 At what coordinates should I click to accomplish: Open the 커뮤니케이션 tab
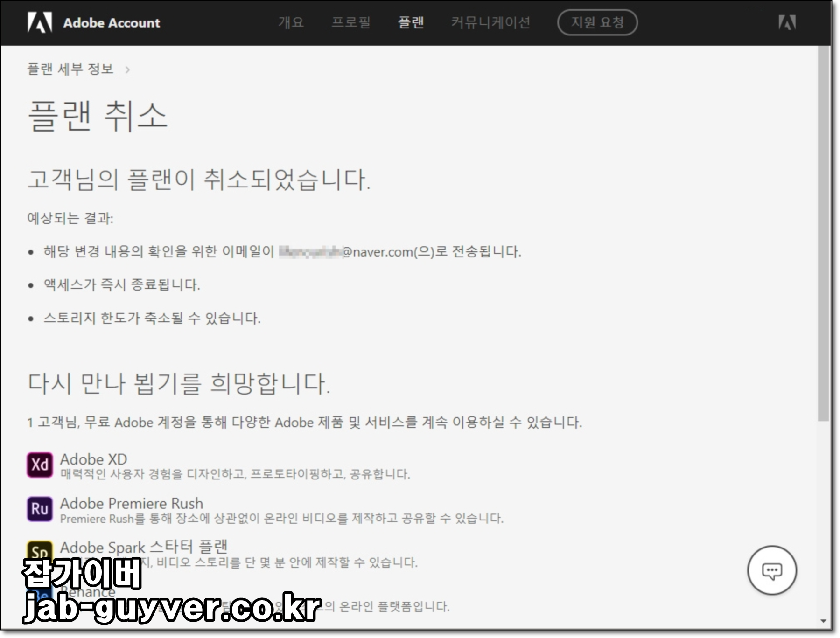click(x=490, y=22)
